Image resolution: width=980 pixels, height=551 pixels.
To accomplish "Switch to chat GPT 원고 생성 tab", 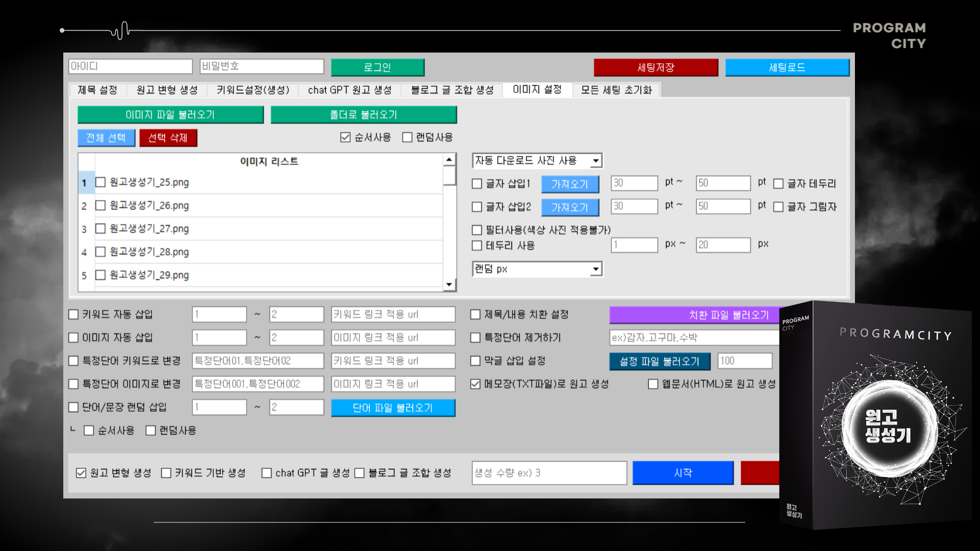I will 350,90.
